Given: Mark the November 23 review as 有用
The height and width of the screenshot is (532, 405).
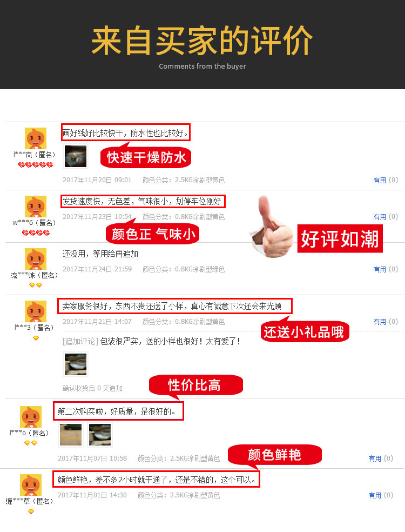Looking at the screenshot, I should 386,217.
